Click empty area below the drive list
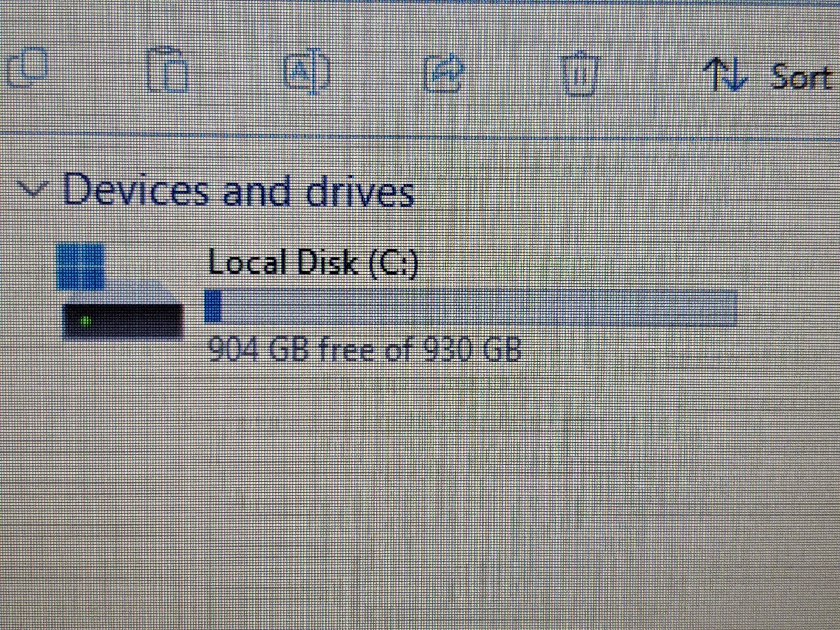The width and height of the screenshot is (840, 630). click(420, 499)
